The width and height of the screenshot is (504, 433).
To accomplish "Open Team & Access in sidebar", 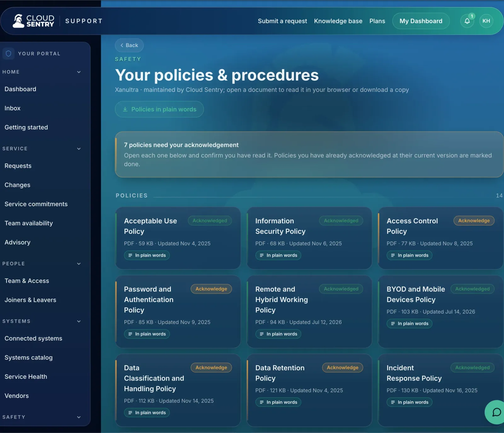I will (27, 281).
